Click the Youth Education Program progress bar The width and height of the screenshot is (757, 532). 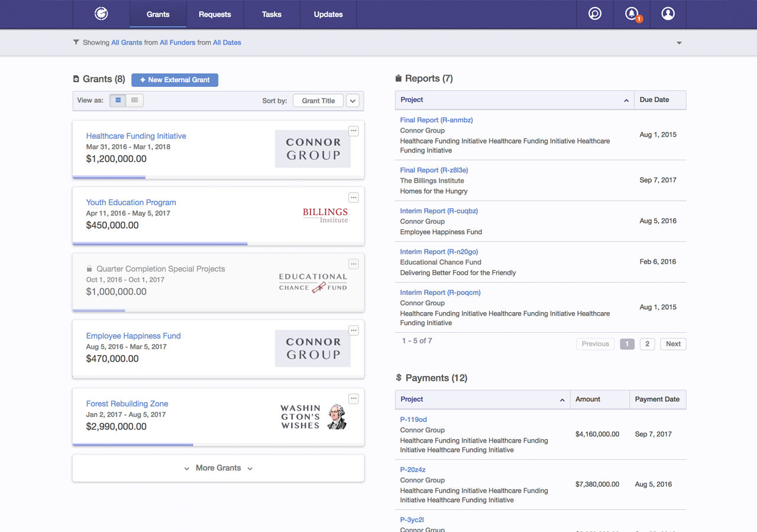160,244
